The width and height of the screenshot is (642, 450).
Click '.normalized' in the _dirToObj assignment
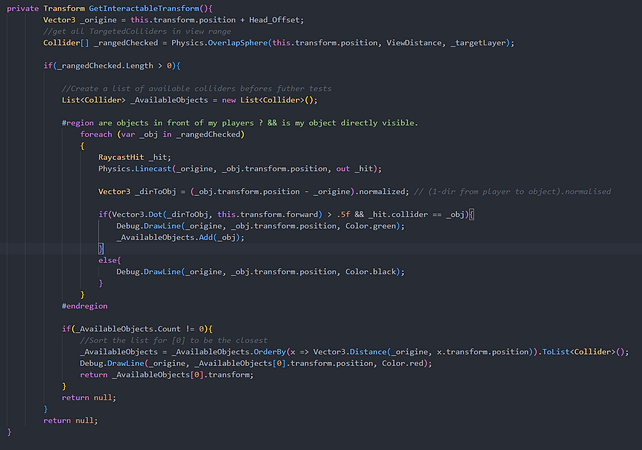click(x=382, y=192)
